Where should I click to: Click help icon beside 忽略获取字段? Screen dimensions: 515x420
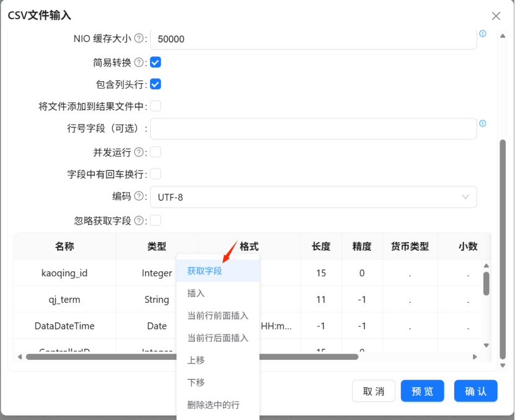(139, 221)
